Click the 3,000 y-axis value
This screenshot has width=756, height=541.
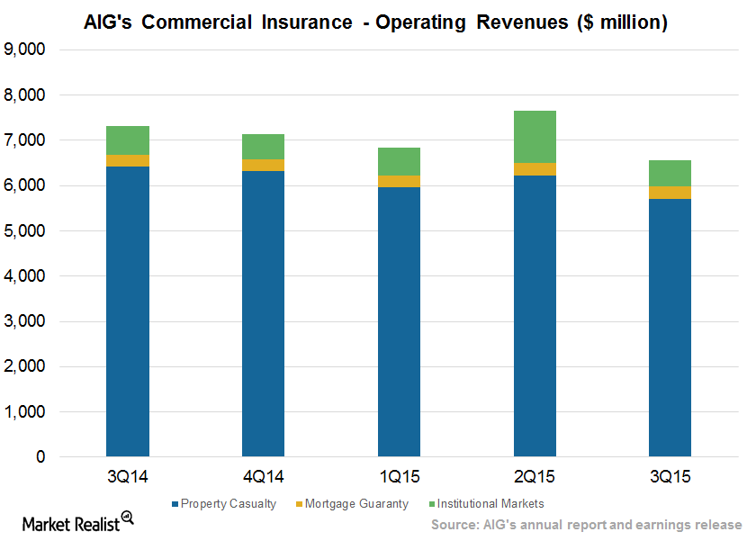24,321
